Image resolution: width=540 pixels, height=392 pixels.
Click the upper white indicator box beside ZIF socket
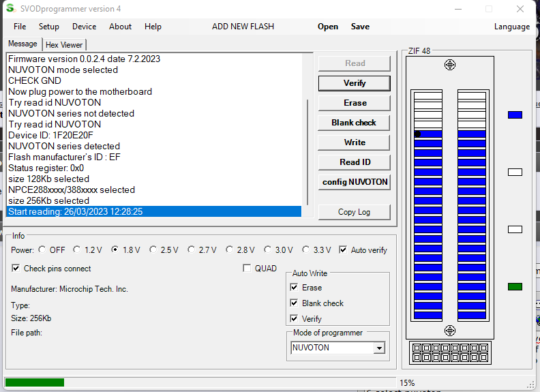pyautogui.click(x=515, y=172)
